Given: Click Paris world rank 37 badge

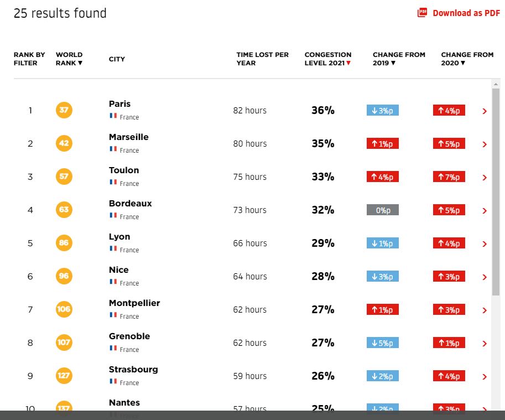Looking at the screenshot, I should [x=64, y=110].
